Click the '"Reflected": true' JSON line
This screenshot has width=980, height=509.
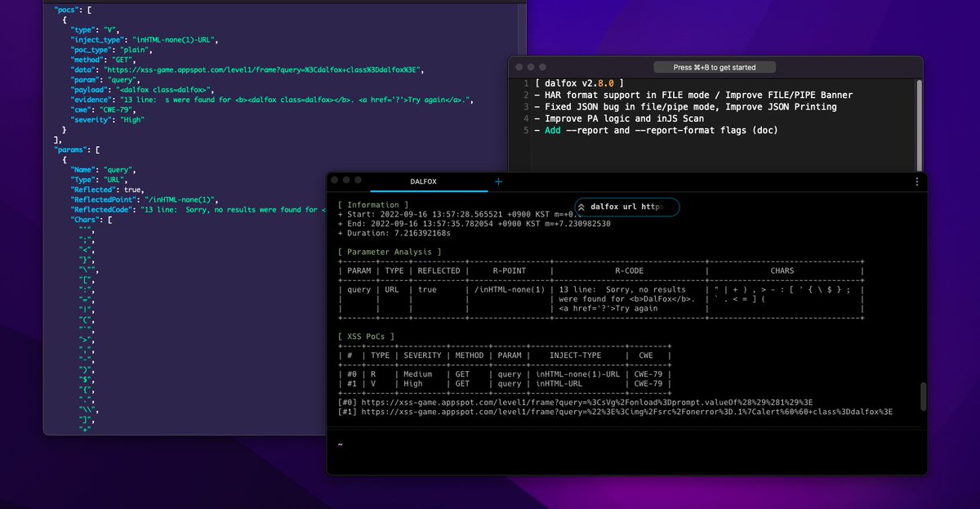point(108,190)
